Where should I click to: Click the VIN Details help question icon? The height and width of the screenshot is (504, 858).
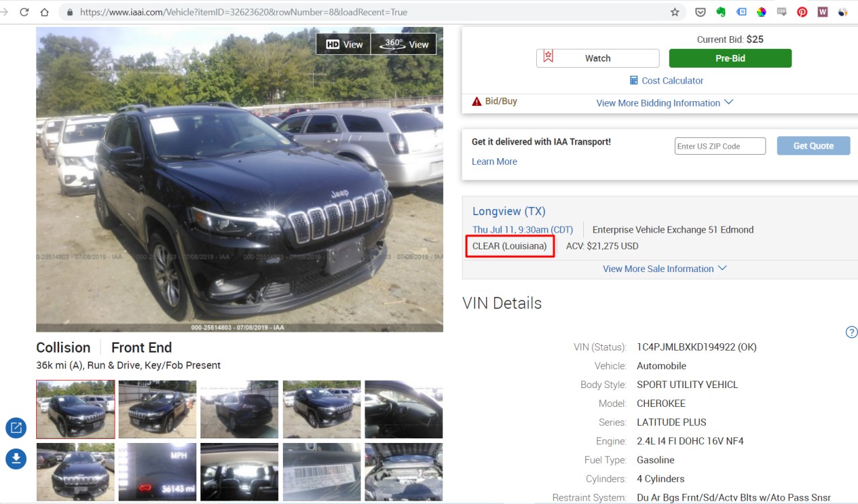pyautogui.click(x=851, y=332)
